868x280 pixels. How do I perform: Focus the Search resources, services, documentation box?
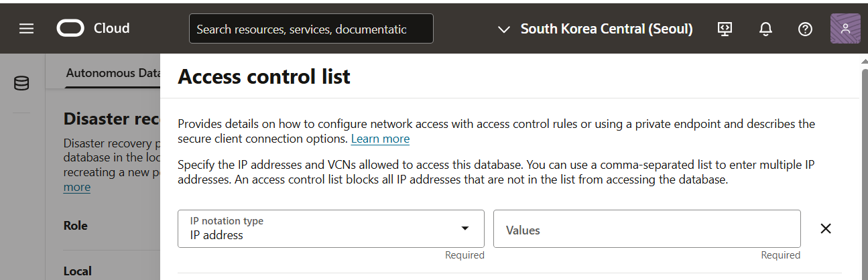tap(311, 29)
